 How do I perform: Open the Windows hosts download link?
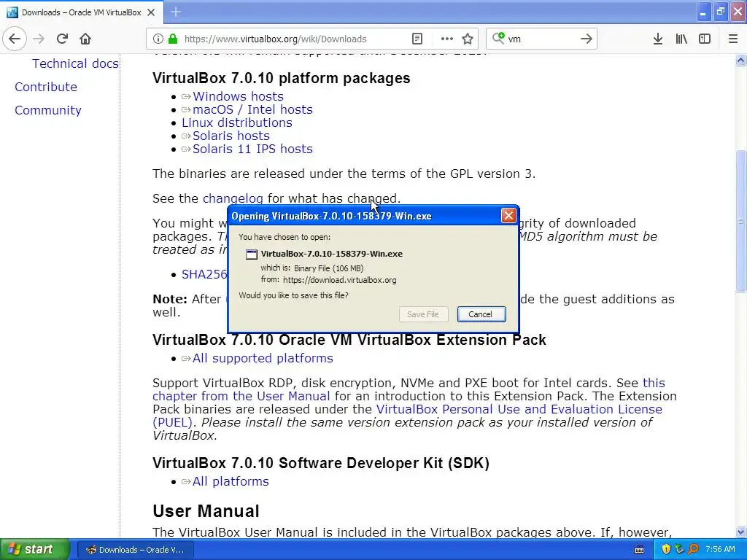coord(238,96)
